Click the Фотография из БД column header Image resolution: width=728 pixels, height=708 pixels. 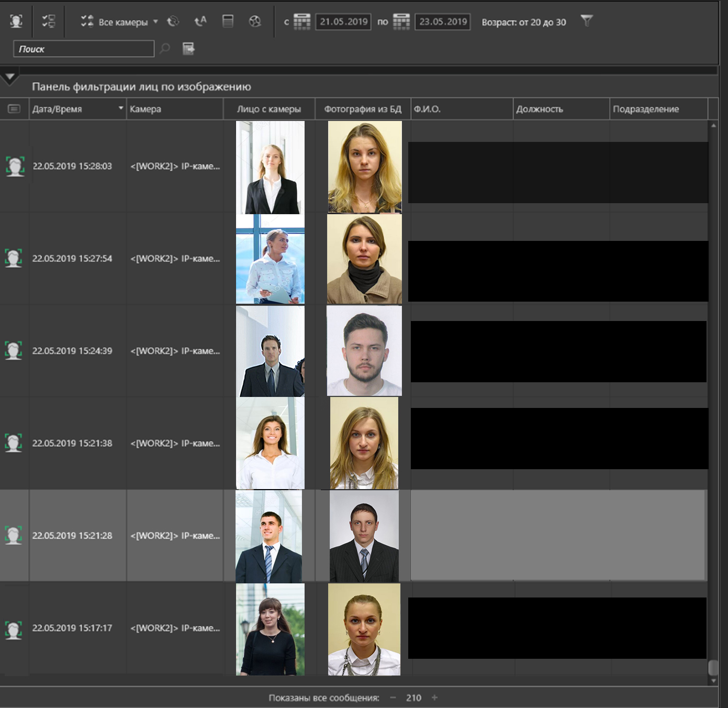tap(363, 109)
